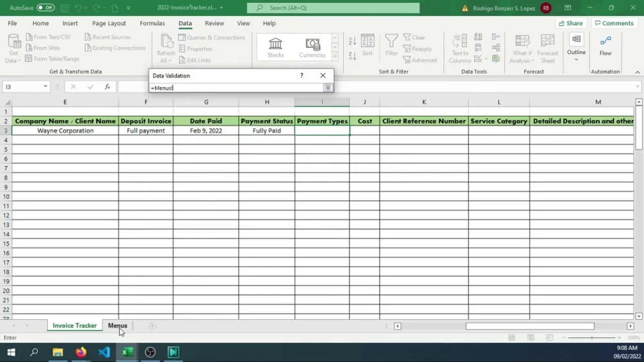
Task: Click the Share button
Action: (571, 23)
